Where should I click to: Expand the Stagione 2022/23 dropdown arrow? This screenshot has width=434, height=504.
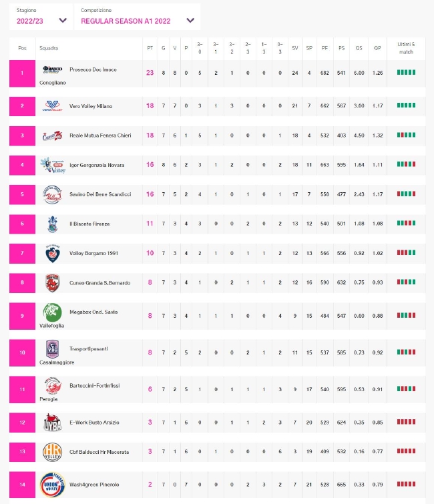[63, 21]
